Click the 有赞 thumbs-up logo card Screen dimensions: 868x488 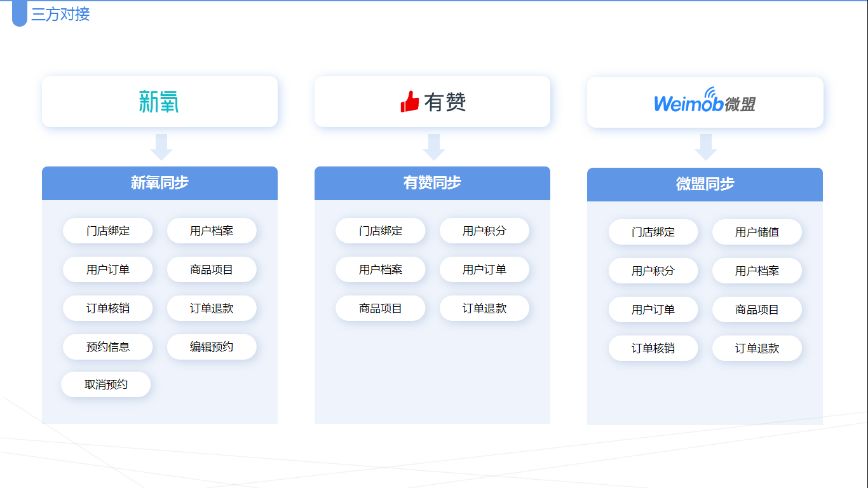pyautogui.click(x=432, y=102)
